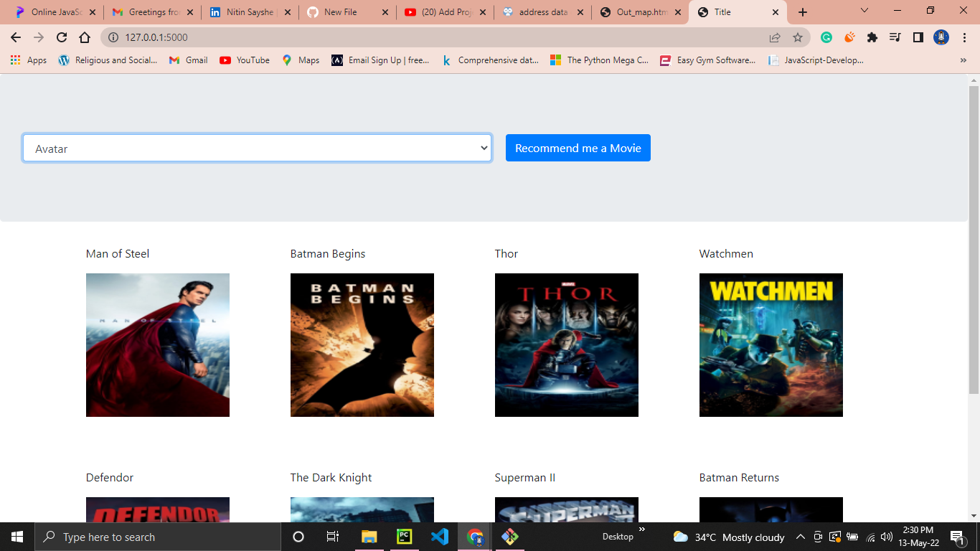Open the Apps shortcut in the bookmarks bar
980x551 pixels.
(29, 60)
